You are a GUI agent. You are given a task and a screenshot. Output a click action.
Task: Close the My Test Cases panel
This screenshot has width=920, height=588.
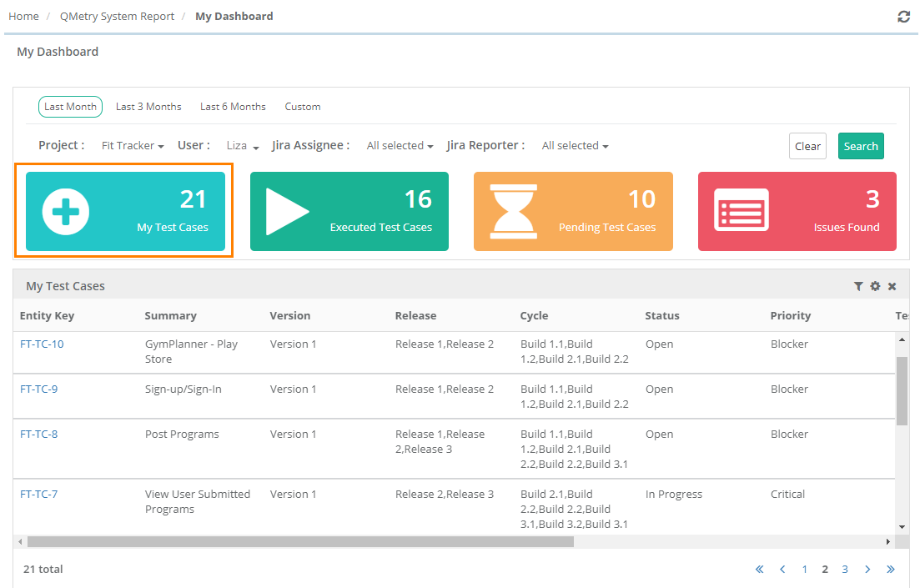click(892, 286)
